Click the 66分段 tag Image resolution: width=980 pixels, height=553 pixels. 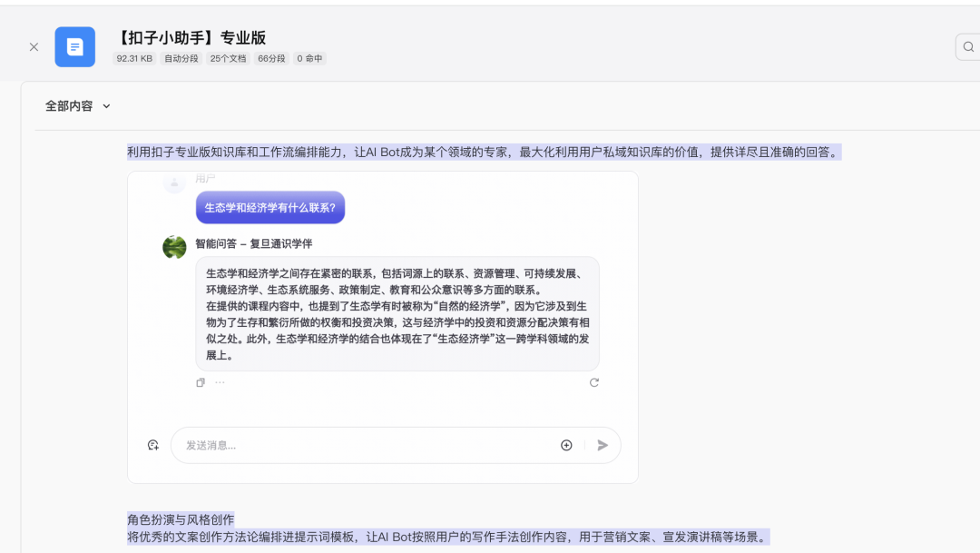coord(271,59)
